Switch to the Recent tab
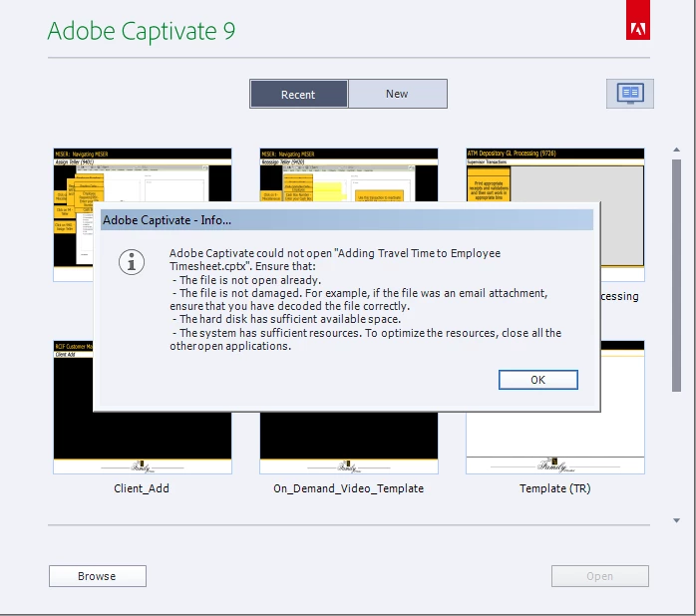Viewport: 696px width, 616px height. click(x=299, y=94)
